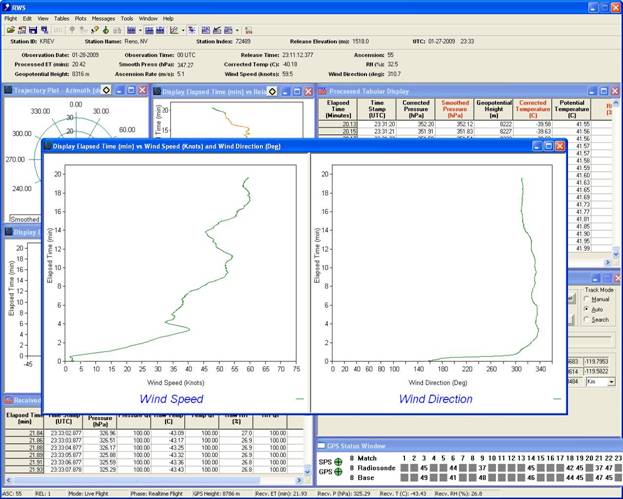Click the down scroll arrow of received data table
The height and width of the screenshot is (499, 623).
click(307, 471)
